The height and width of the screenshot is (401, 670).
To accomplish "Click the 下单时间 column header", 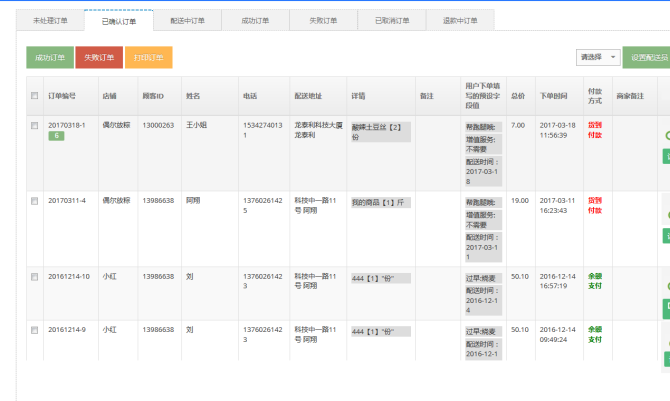I will coord(554,96).
